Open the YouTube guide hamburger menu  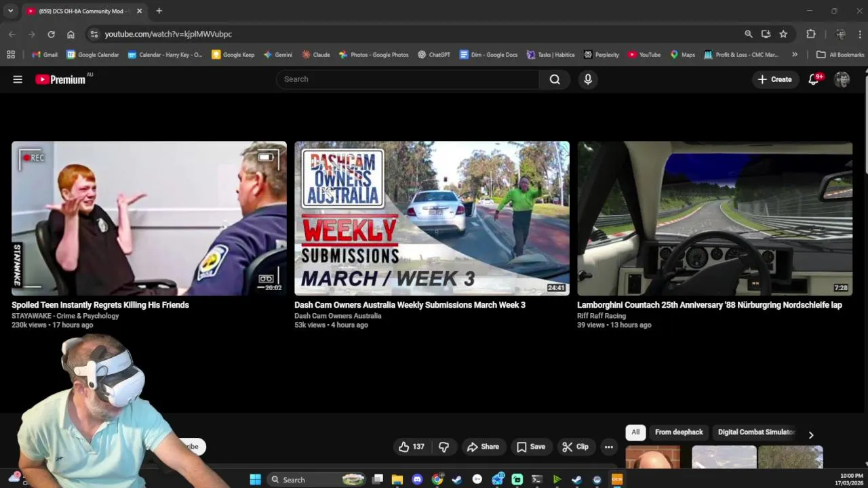(18, 79)
